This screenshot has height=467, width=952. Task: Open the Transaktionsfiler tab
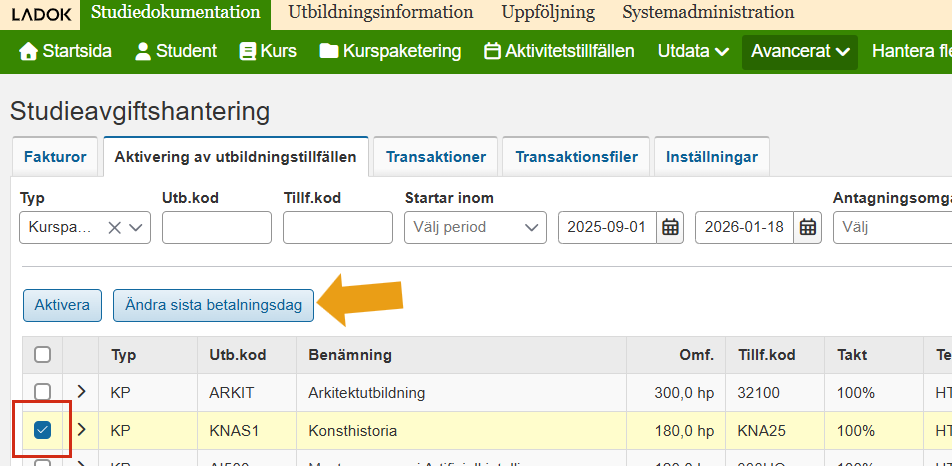576,157
